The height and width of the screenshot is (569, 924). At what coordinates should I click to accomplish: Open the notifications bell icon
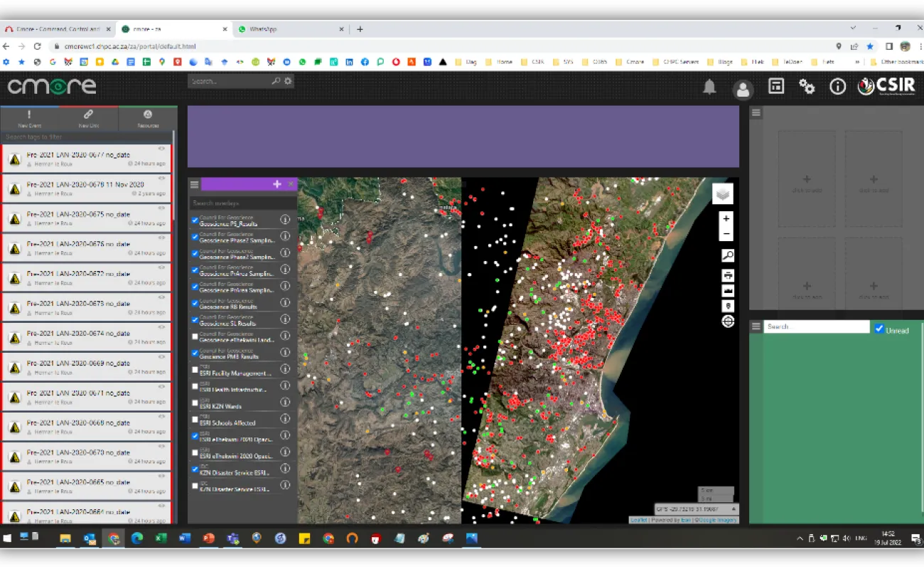tap(709, 87)
